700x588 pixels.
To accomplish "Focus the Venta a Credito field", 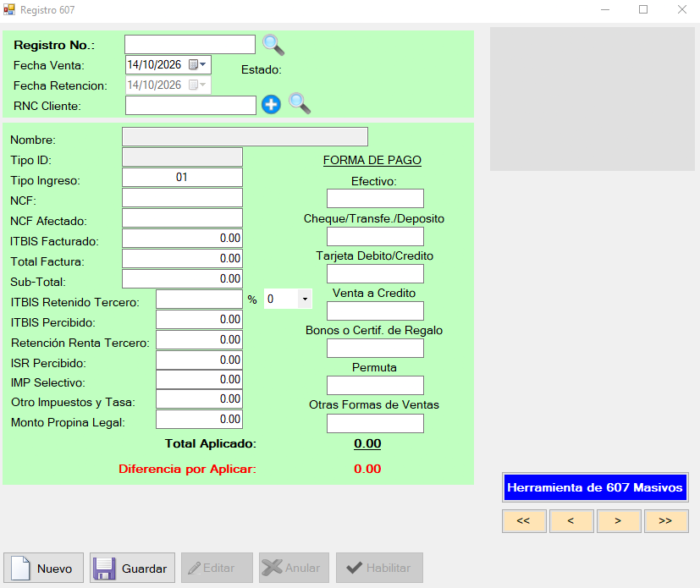I will click(375, 311).
